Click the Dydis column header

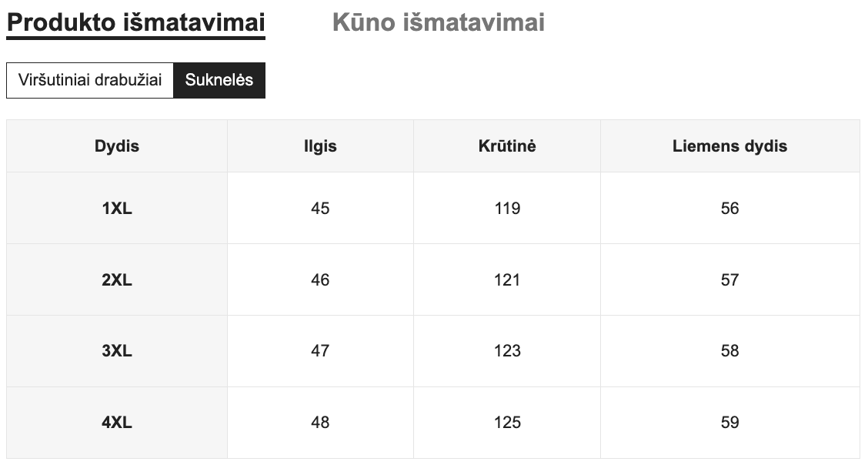pos(117,146)
